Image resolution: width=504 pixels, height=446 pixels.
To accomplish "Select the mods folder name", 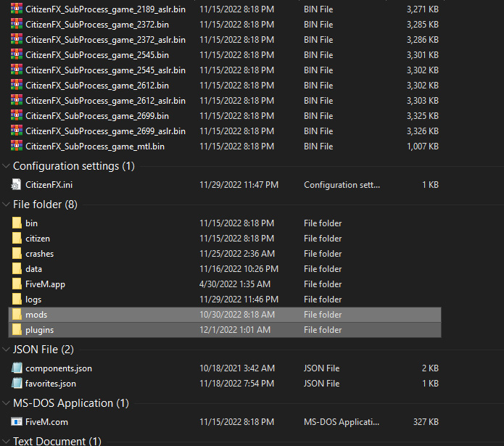I will point(36,315).
